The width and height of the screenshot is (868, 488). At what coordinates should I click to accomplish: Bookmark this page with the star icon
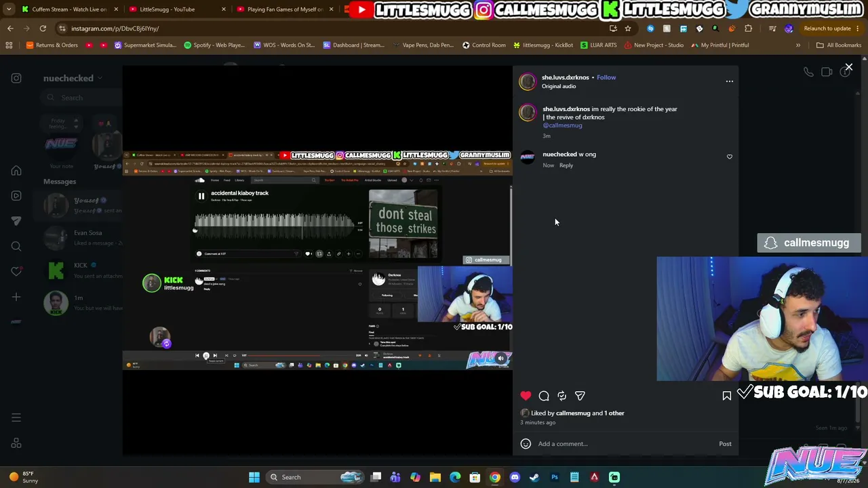[x=628, y=28]
